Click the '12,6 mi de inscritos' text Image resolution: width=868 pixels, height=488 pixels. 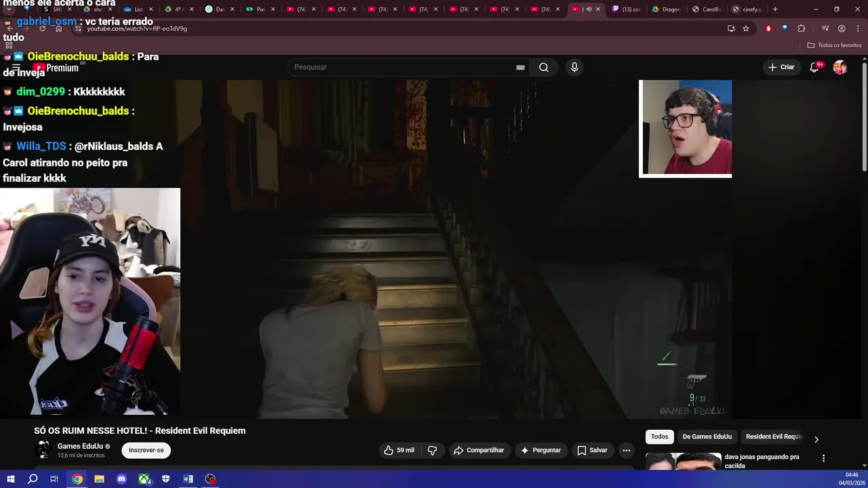81,455
